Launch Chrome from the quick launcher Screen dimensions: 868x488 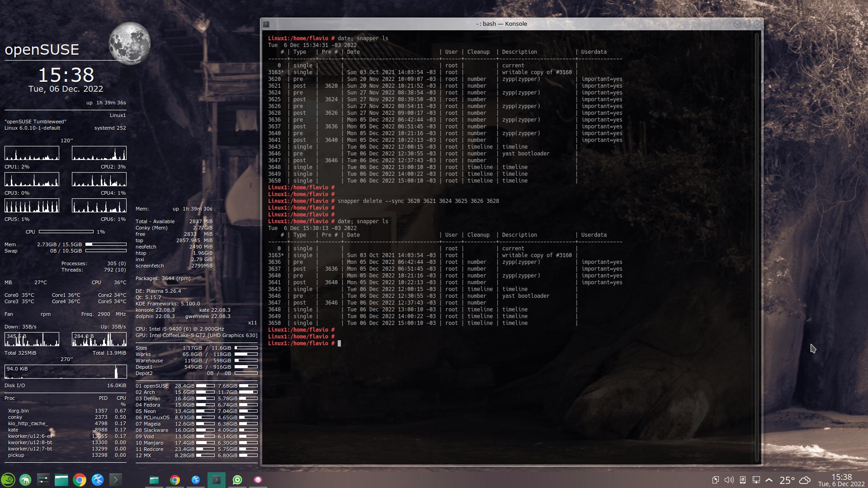[x=79, y=480]
